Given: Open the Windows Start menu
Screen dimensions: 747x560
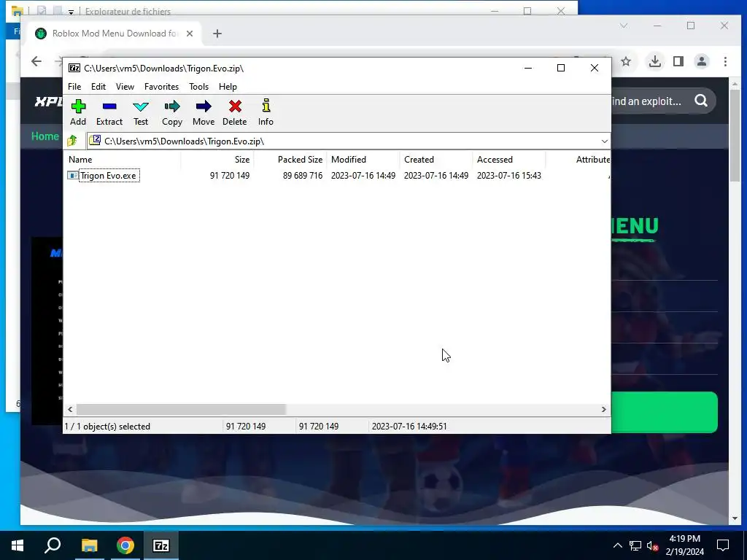Looking at the screenshot, I should coord(18,545).
